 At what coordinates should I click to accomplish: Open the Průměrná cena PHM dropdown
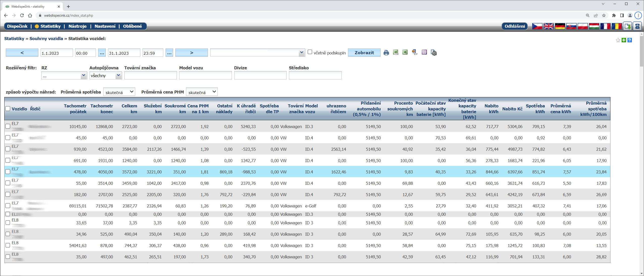pyautogui.click(x=202, y=92)
